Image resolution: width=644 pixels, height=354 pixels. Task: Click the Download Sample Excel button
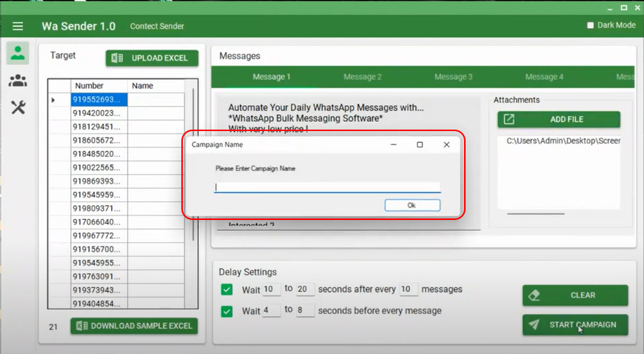(x=134, y=326)
